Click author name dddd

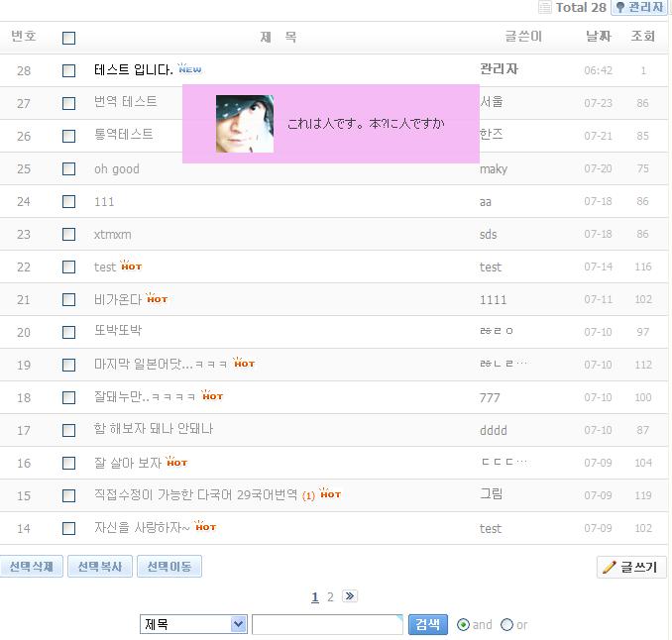coord(494,430)
